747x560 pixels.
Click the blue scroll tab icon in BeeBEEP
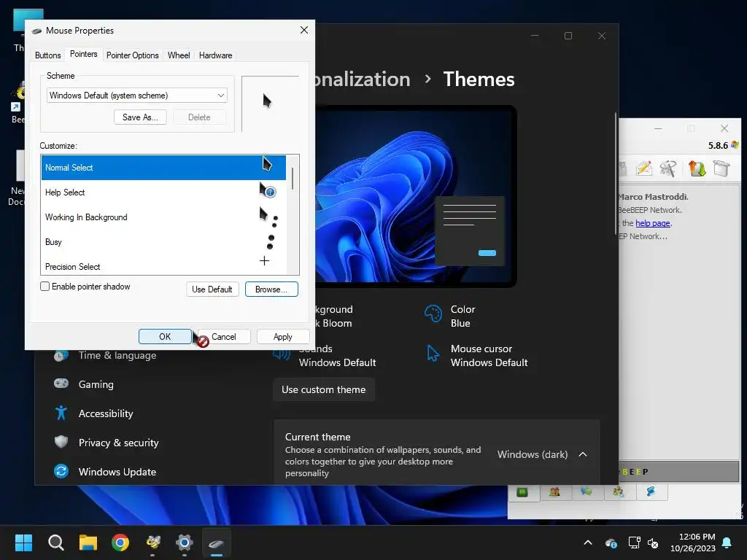coord(651,492)
